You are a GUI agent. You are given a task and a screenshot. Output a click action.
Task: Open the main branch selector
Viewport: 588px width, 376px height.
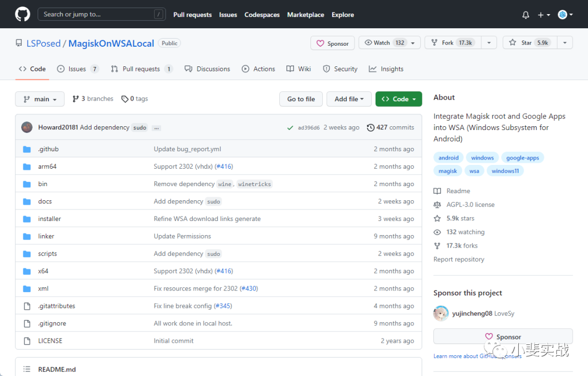tap(40, 99)
